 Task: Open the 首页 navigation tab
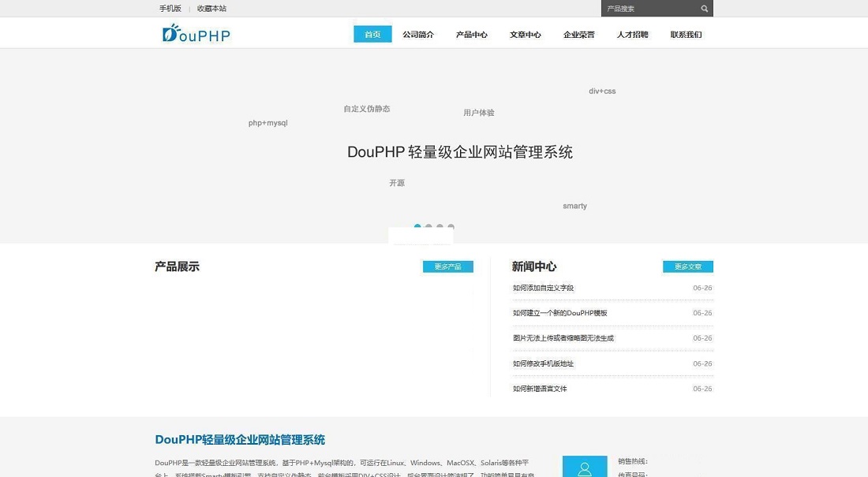tap(372, 34)
